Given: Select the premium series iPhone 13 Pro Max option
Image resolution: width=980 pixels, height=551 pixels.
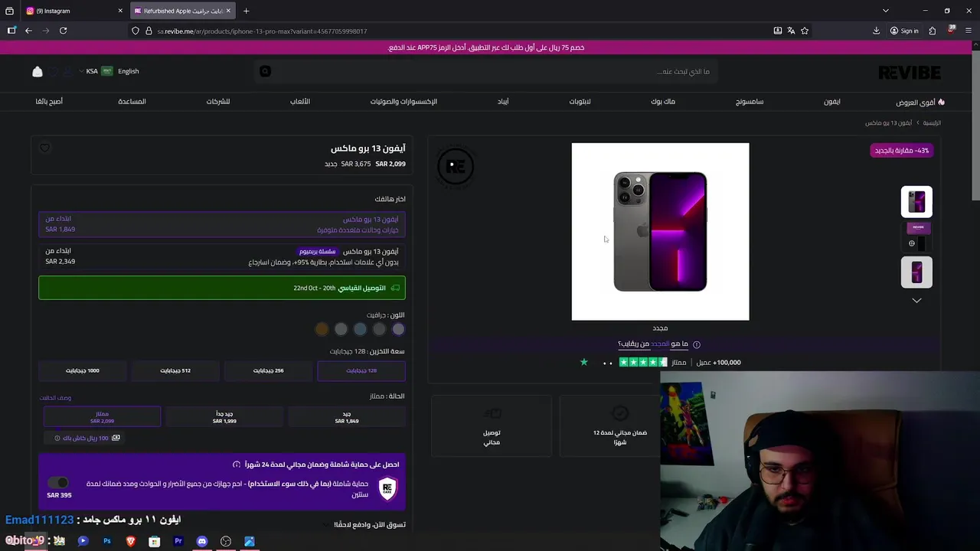Looking at the screenshot, I should point(222,256).
